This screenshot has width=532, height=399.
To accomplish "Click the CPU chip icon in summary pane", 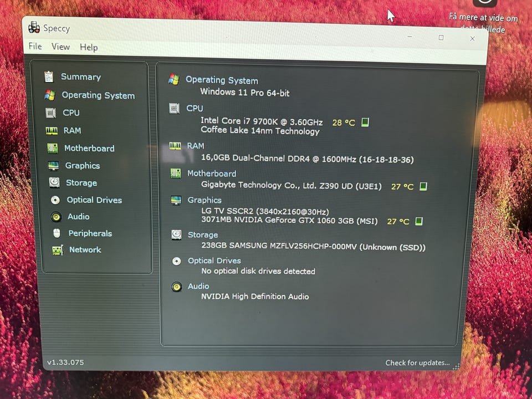I will coord(175,108).
